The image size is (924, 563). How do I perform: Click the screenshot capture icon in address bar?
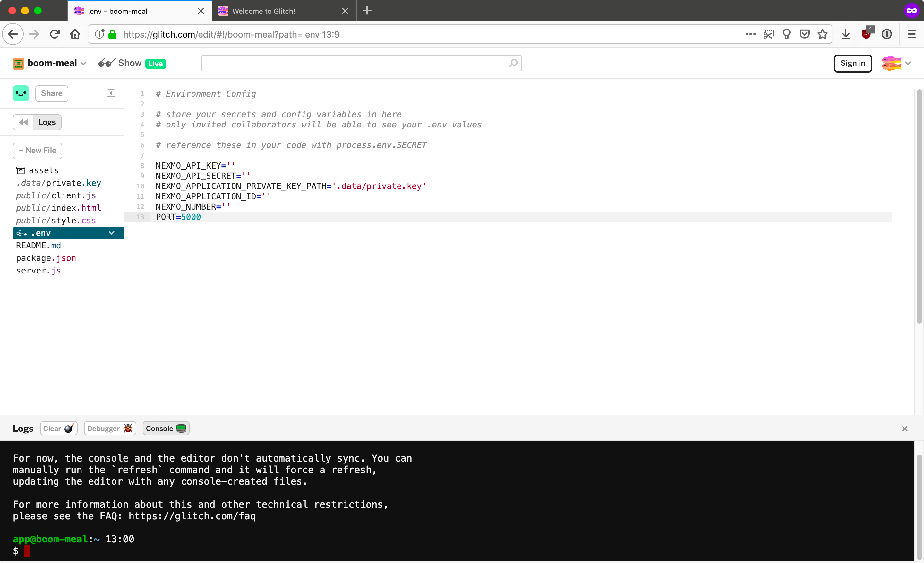click(768, 34)
